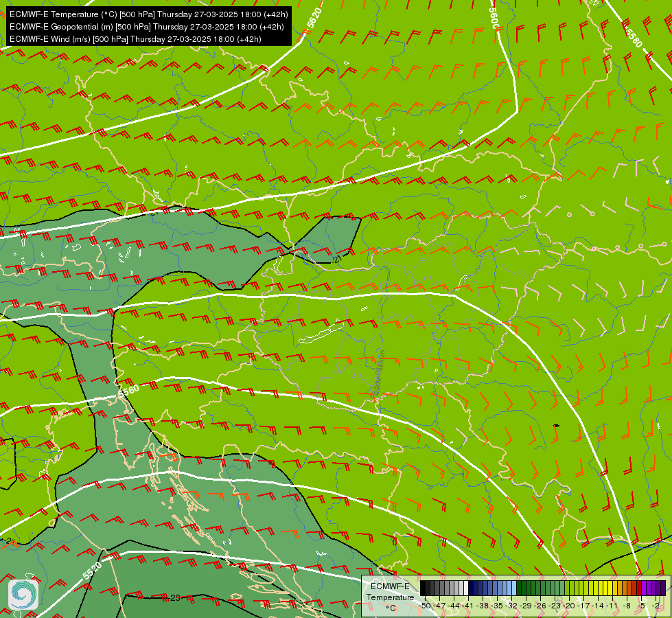Click the ECMWF-E Geopotential 500 hPa title line
Viewport: 672px width, 618px height.
[147, 27]
